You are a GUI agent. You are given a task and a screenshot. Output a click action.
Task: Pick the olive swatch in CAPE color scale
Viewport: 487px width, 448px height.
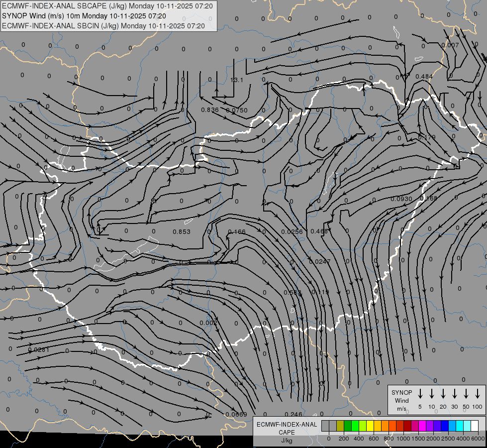pyautogui.click(x=340, y=426)
